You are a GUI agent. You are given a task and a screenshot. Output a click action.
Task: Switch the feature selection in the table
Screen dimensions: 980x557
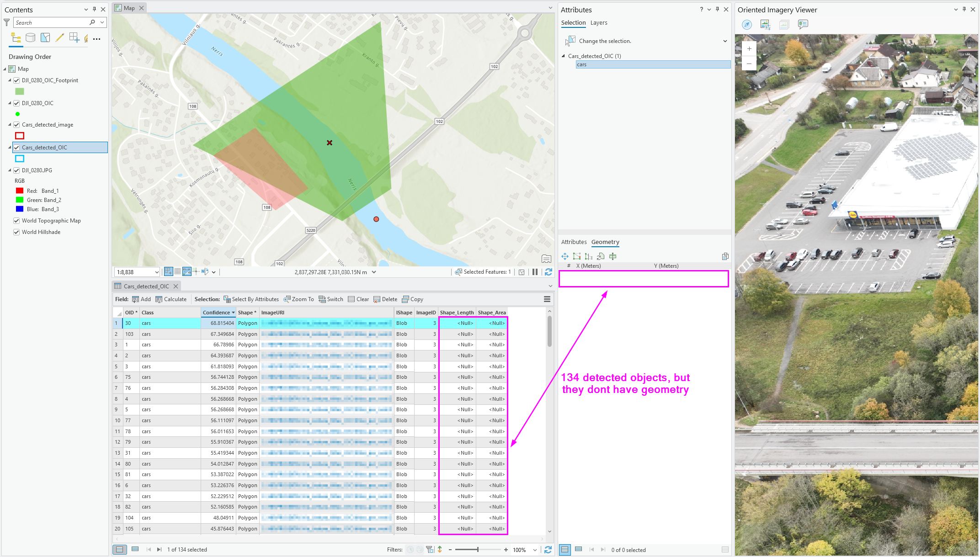click(331, 299)
